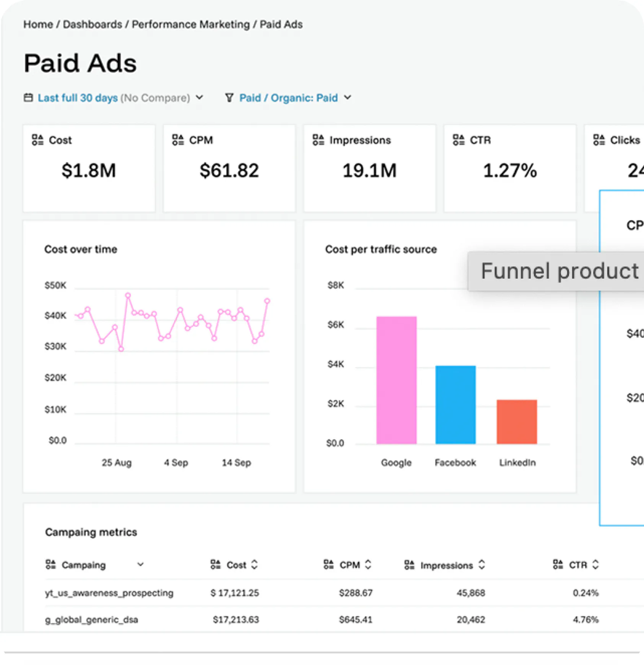Click the Paid Ads page heading
Viewport: 644px width, 665px height.
80,63
